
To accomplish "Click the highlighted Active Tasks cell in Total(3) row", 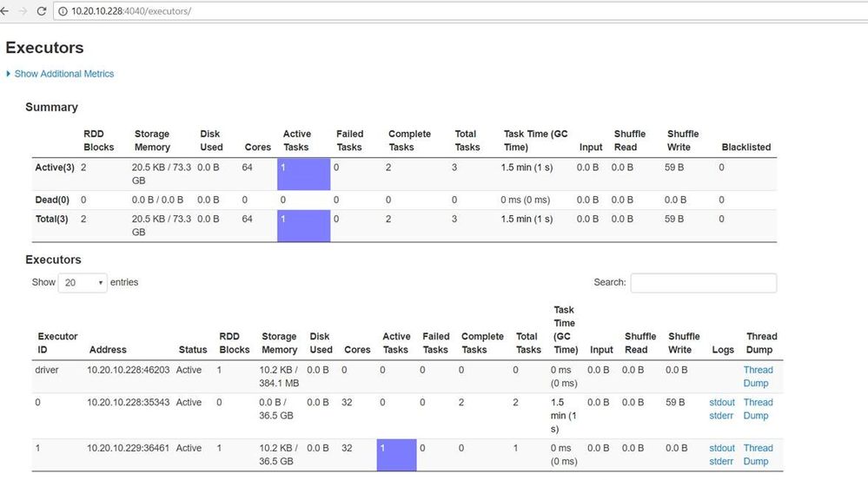I will (303, 226).
